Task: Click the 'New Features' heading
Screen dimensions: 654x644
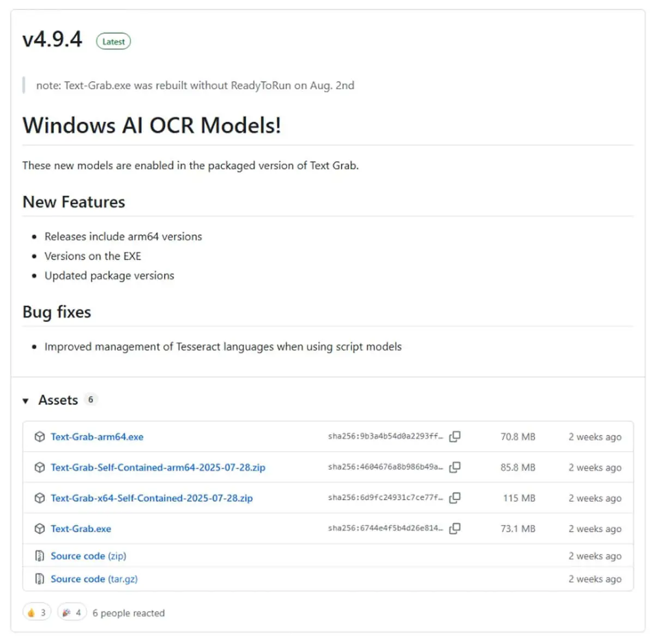Action: (x=74, y=202)
